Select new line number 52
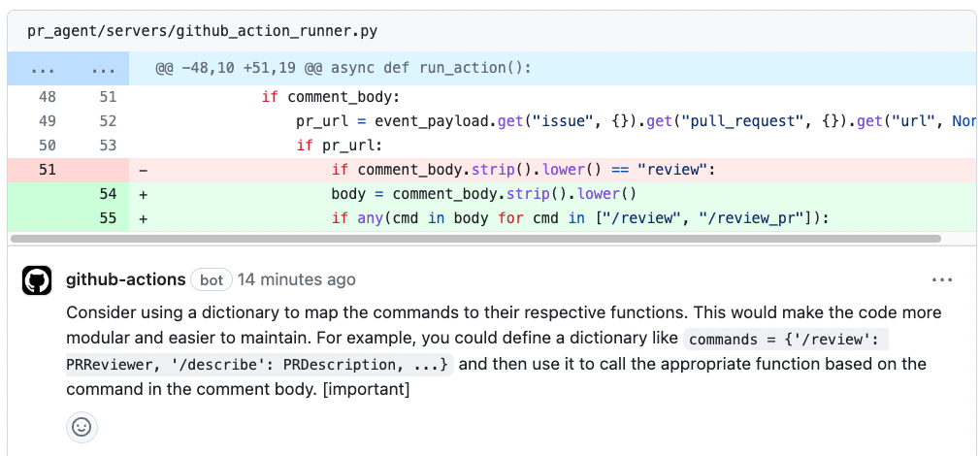The image size is (980, 456). pos(108,121)
